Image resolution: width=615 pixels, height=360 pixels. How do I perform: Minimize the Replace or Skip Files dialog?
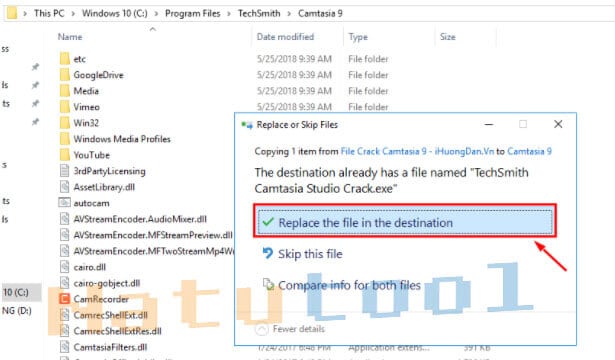pos(489,124)
